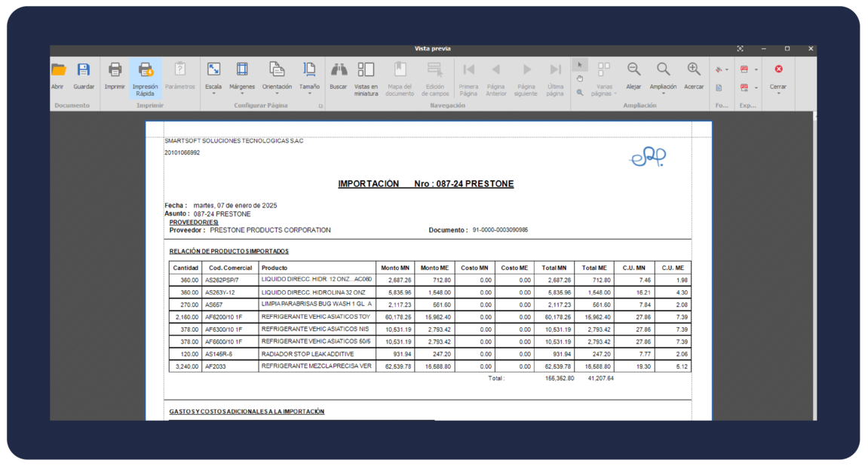868x472 pixels.
Task: Click the page background fill color icon
Action: click(x=719, y=70)
